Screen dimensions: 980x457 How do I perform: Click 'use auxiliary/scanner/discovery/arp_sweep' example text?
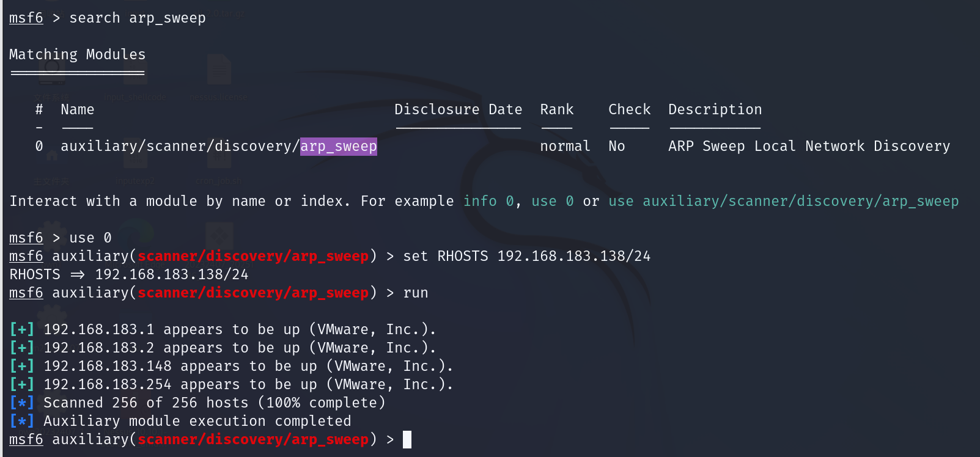pos(784,201)
